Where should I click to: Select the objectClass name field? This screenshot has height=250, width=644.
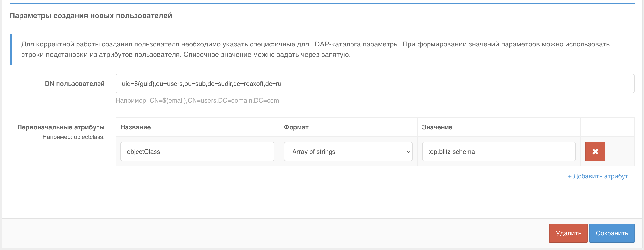click(197, 152)
